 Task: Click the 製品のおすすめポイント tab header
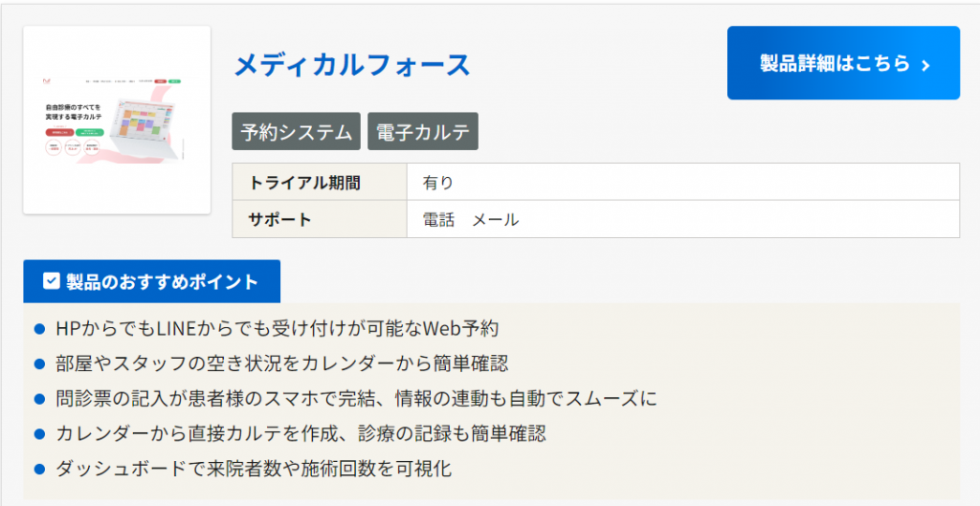pos(151,281)
